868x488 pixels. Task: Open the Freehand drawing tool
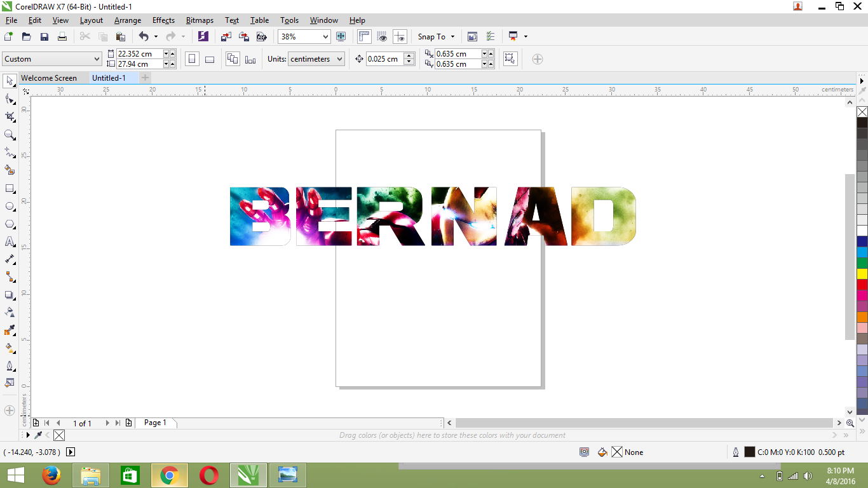pos(9,152)
